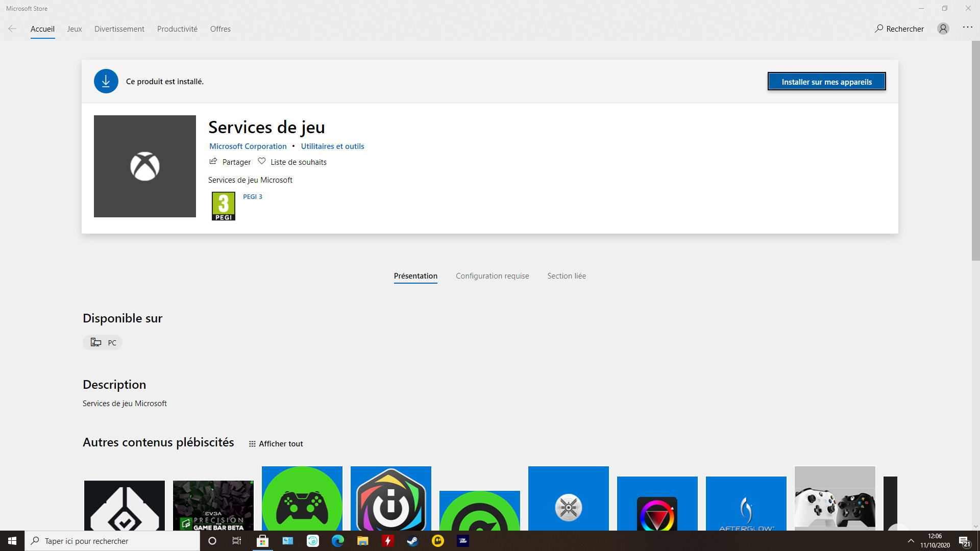Open the Windows Start menu

(12, 541)
